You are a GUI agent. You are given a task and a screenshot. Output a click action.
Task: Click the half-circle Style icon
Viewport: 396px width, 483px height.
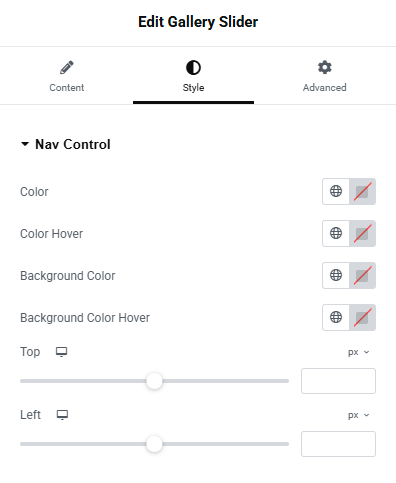point(193,68)
